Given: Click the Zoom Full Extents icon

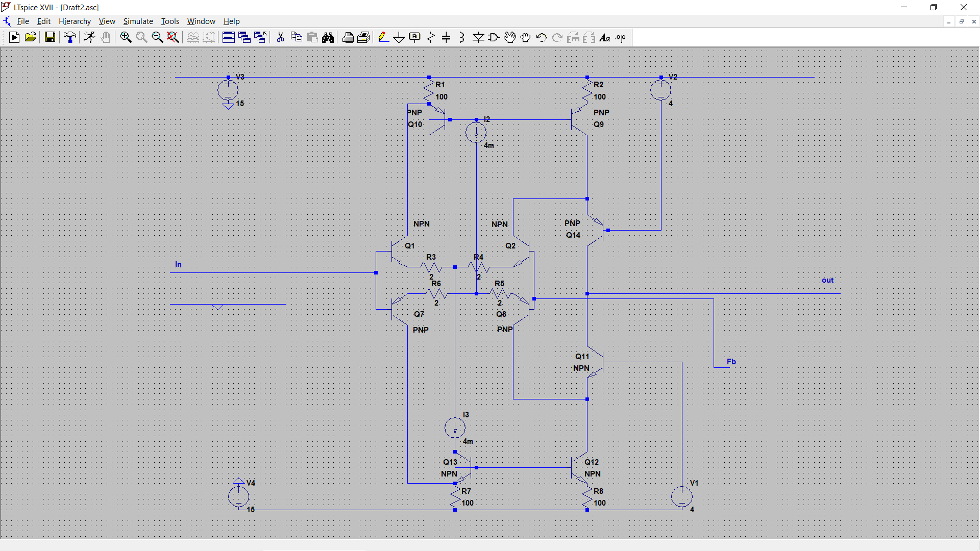Looking at the screenshot, I should 173,37.
